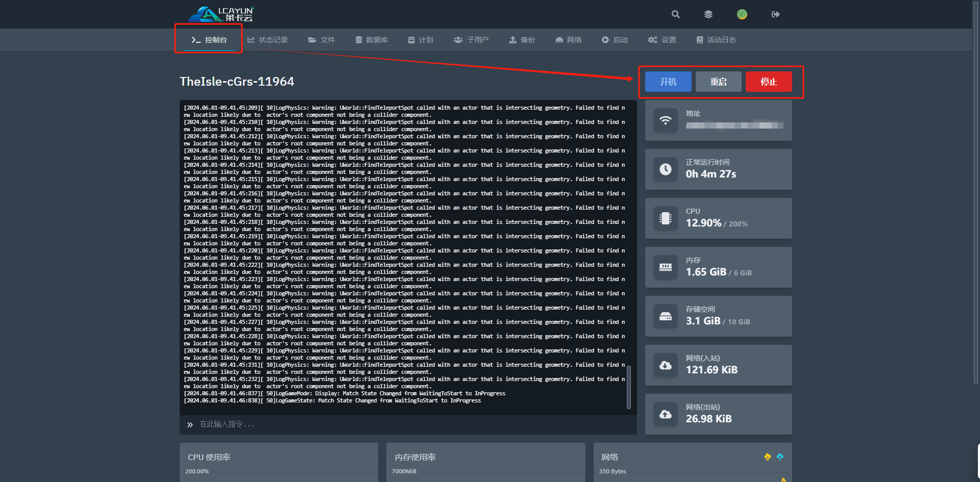Switch to the 控制台 tab

pos(209,40)
